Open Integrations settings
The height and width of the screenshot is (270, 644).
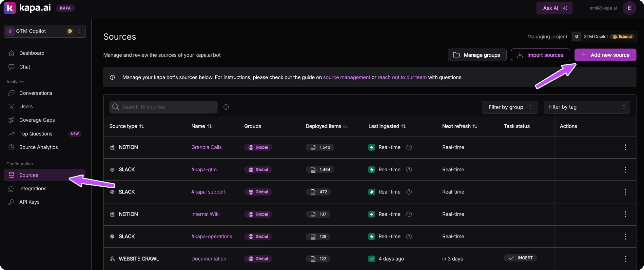tap(33, 189)
